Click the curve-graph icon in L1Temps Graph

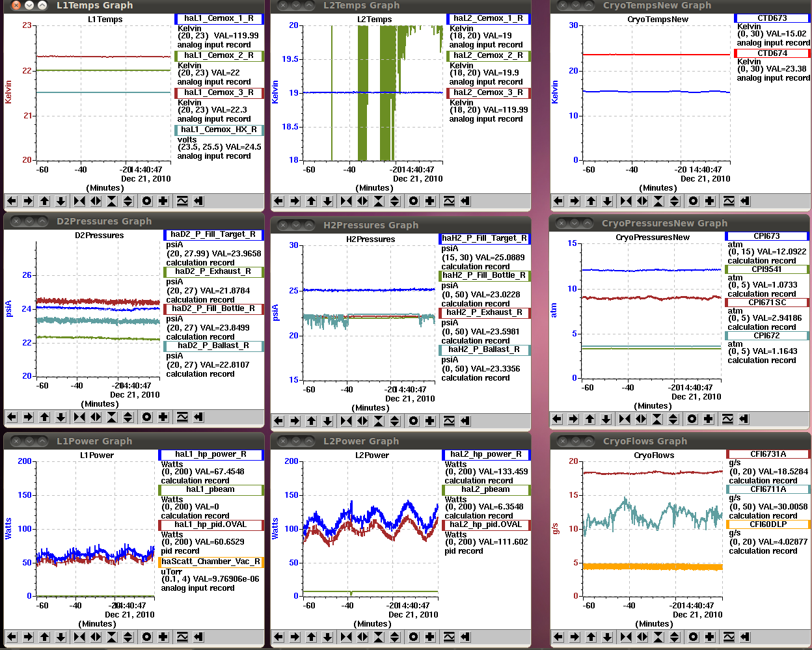click(182, 201)
